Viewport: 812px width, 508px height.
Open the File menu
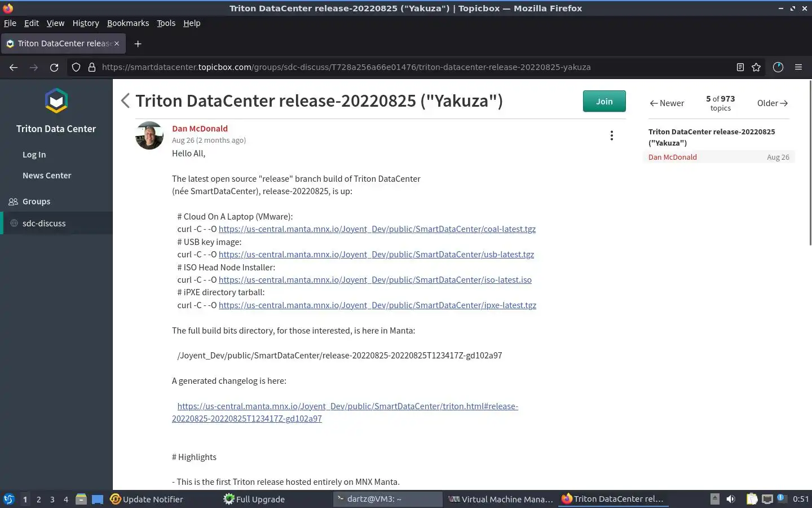10,23
